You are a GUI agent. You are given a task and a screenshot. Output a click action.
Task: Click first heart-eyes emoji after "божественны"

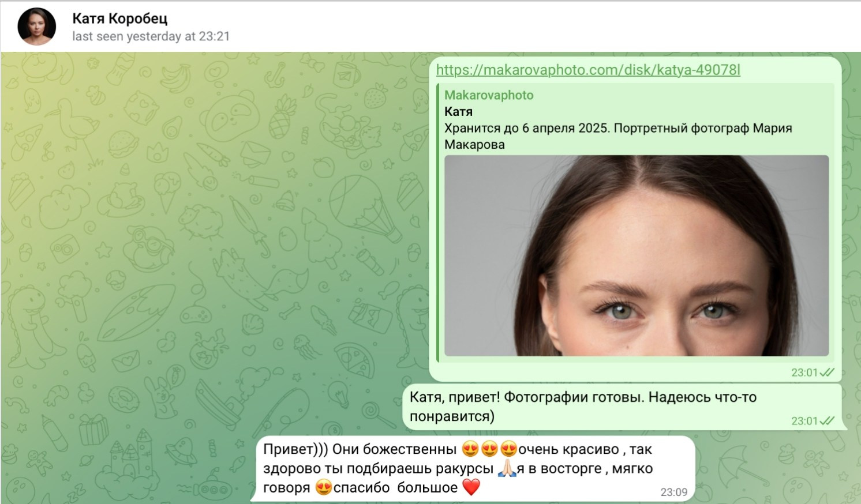click(x=471, y=449)
